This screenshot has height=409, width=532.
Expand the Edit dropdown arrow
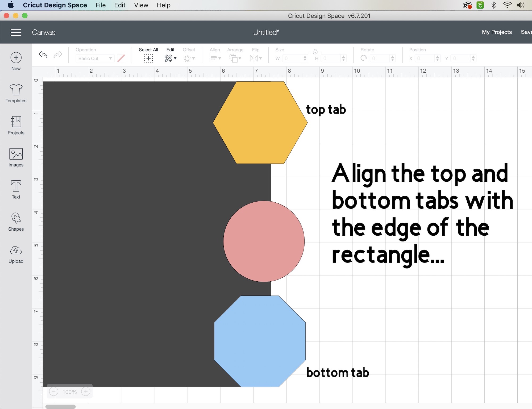175,59
